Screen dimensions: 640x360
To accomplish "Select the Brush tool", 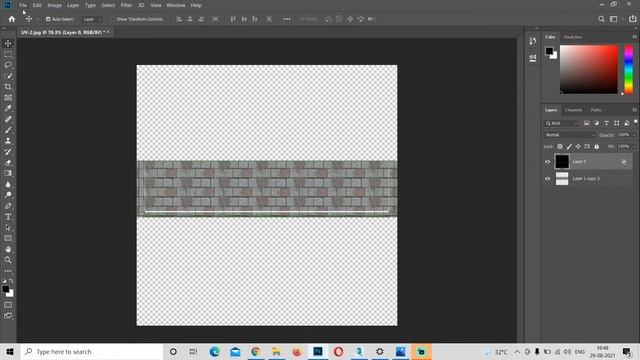I will click(x=8, y=130).
